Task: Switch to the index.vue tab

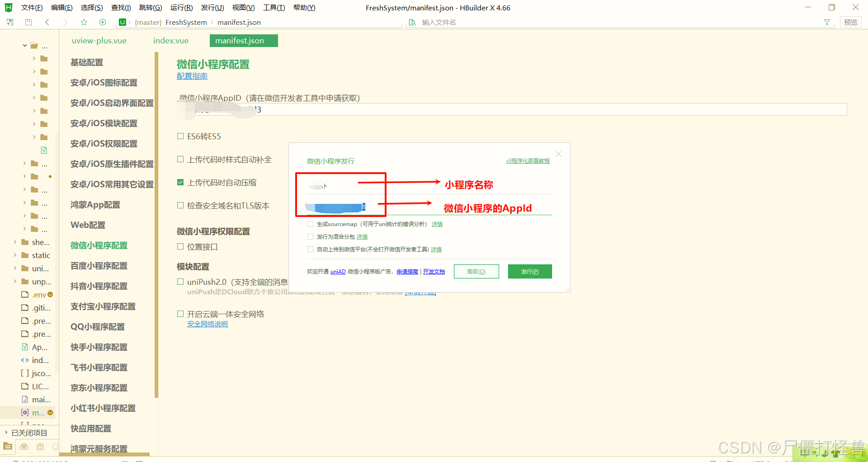Action: [171, 41]
